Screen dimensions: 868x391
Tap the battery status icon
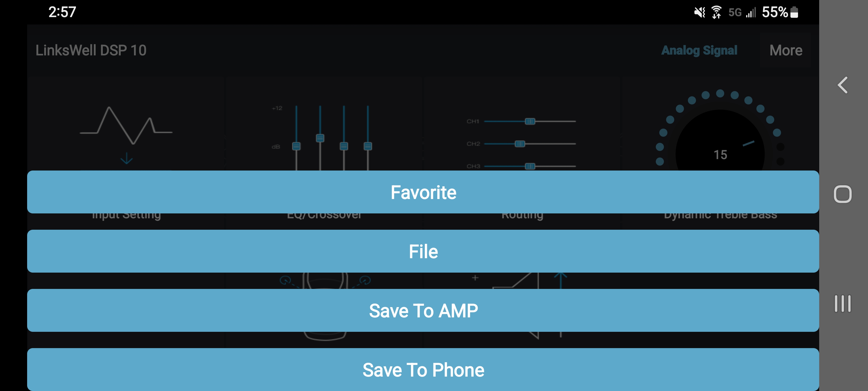pos(794,12)
